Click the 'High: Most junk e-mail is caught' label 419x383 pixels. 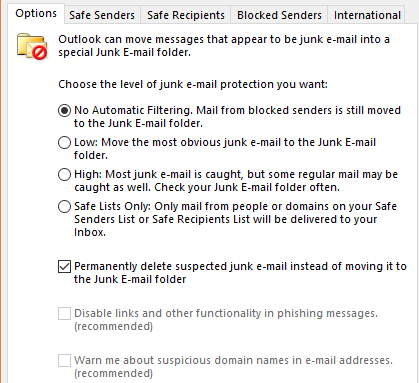pyautogui.click(x=236, y=181)
